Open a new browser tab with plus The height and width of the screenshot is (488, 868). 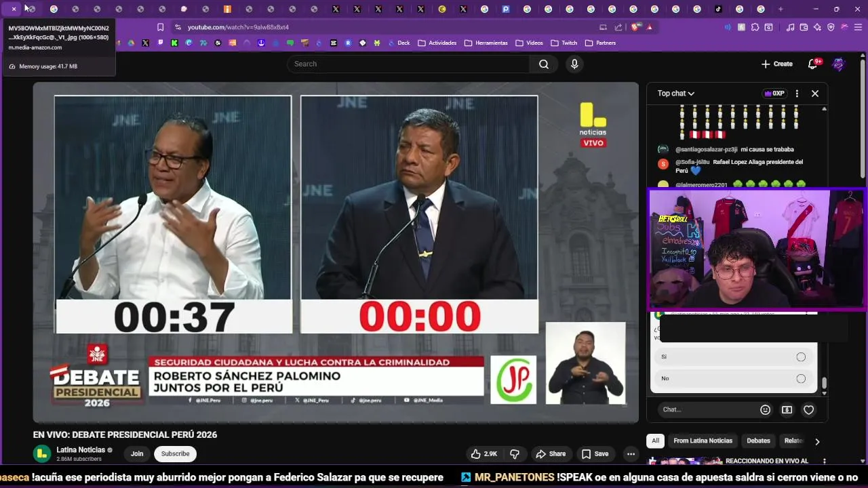(781, 9)
